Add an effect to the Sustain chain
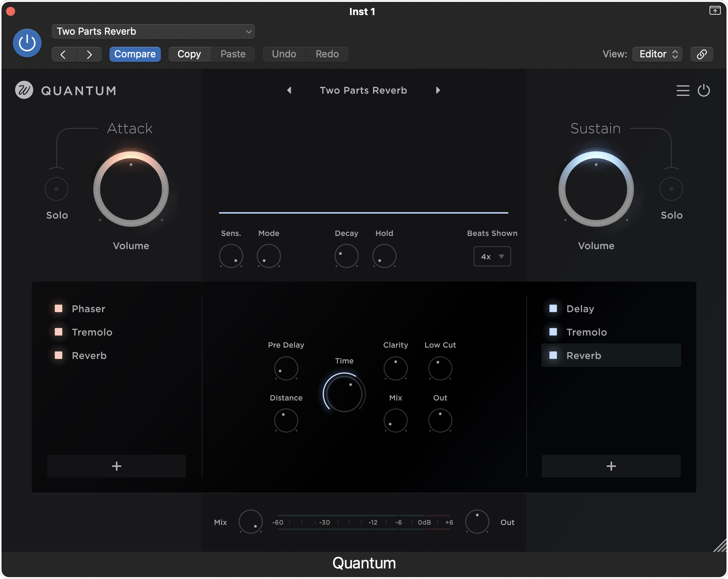Viewport: 728px width, 579px height. point(611,466)
